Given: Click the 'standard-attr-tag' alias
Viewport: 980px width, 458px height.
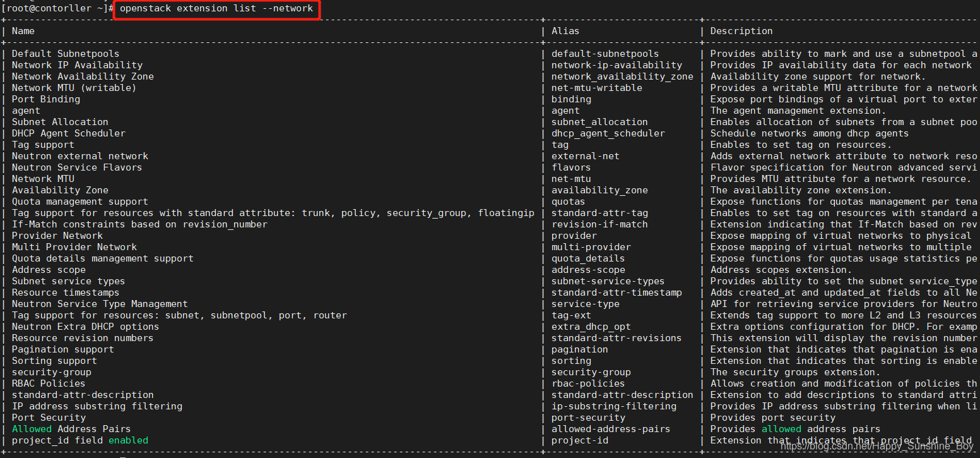Looking at the screenshot, I should pos(599,213).
